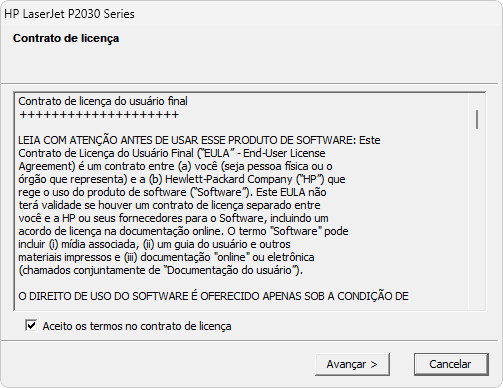This screenshot has width=503, height=388.
Task: Click the row of plus signs in the license
Action: [99, 115]
